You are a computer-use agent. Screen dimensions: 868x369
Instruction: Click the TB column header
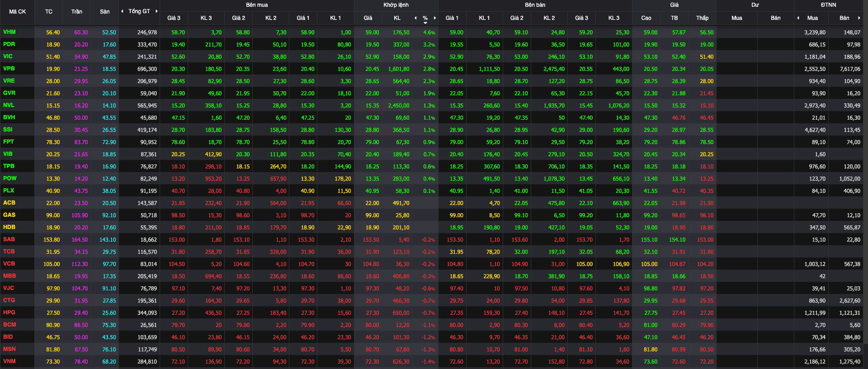click(675, 18)
